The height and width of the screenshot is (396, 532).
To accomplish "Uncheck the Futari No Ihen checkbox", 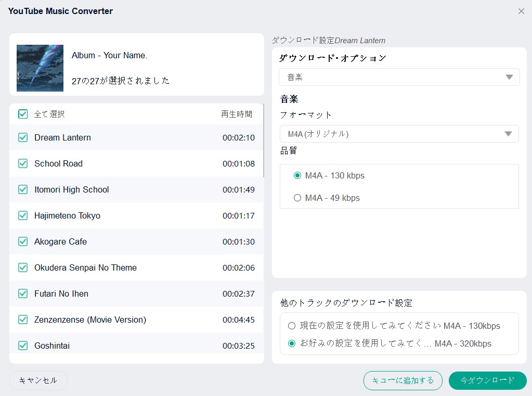I will [23, 293].
